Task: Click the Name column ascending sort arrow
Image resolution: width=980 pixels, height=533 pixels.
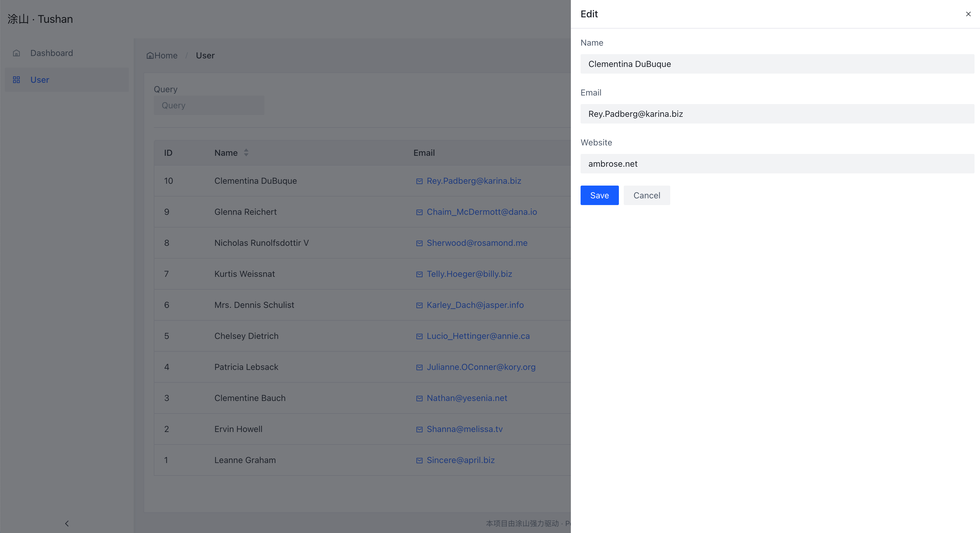Action: 246,150
